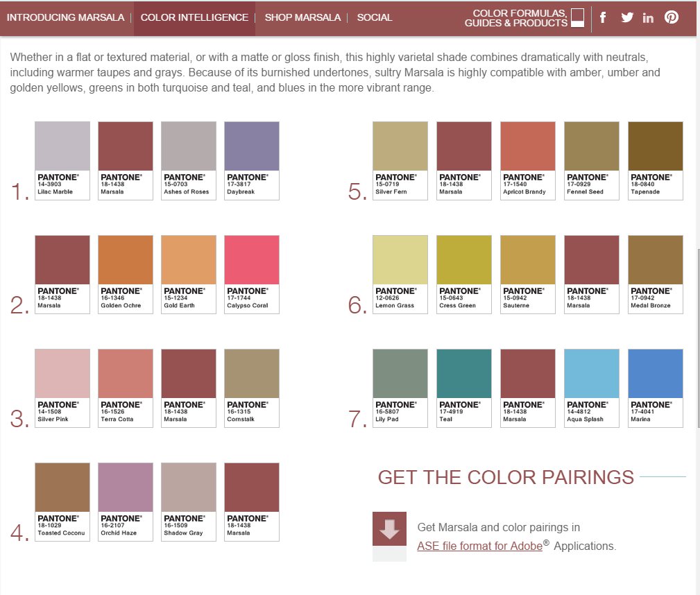
Task: Select the Golden Ochre swatch
Action: click(126, 275)
